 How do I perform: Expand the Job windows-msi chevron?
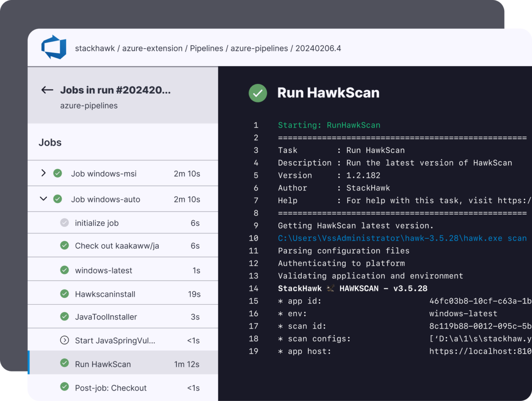(43, 173)
